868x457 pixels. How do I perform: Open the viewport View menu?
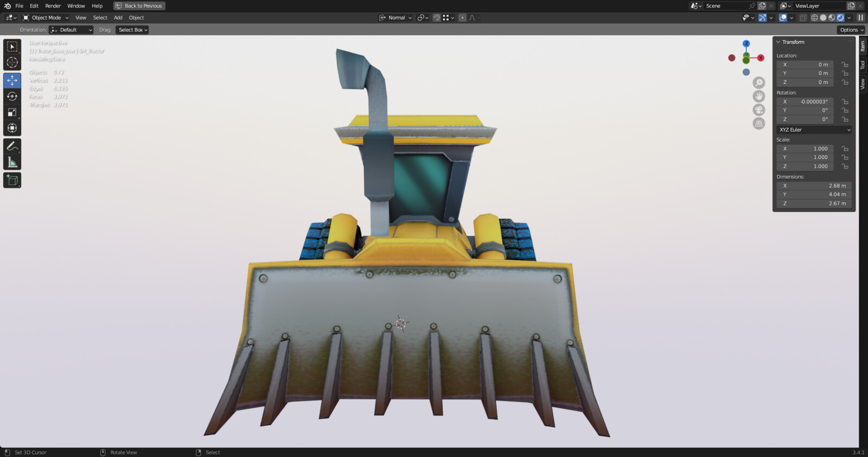81,18
